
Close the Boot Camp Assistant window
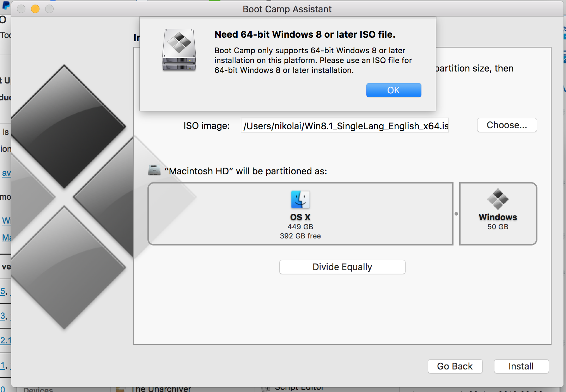[x=21, y=9]
